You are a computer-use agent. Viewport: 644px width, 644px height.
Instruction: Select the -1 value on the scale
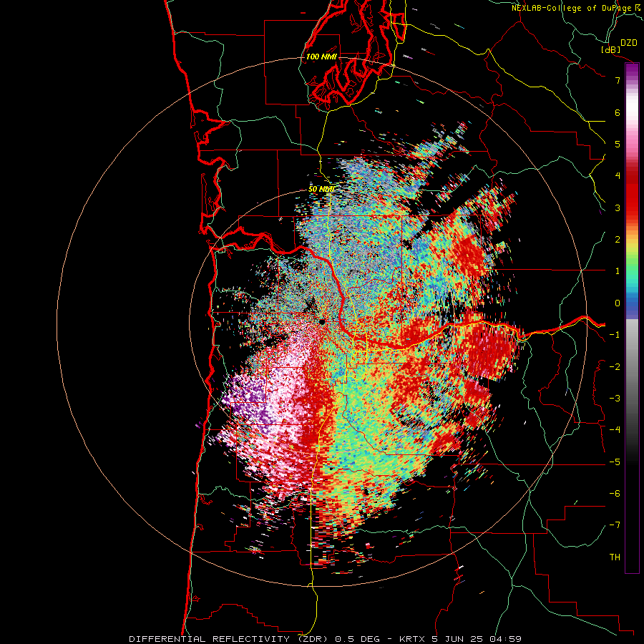(x=615, y=335)
